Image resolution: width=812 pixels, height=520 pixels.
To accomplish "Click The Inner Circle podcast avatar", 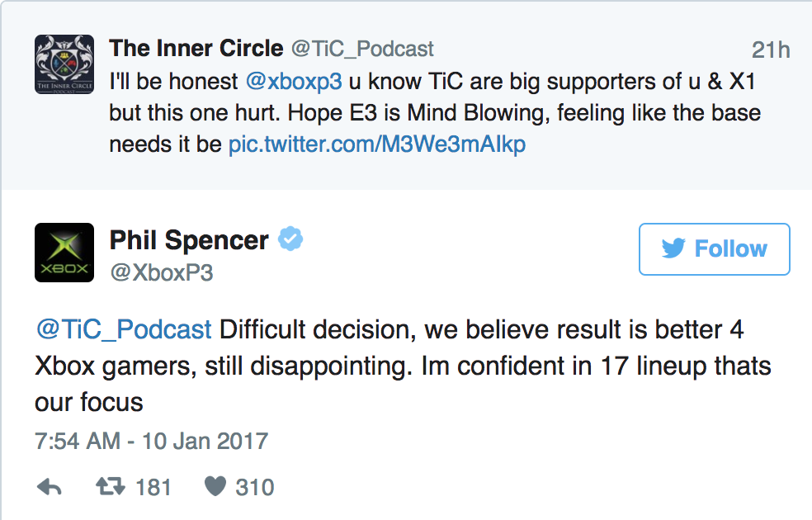I will tap(64, 64).
